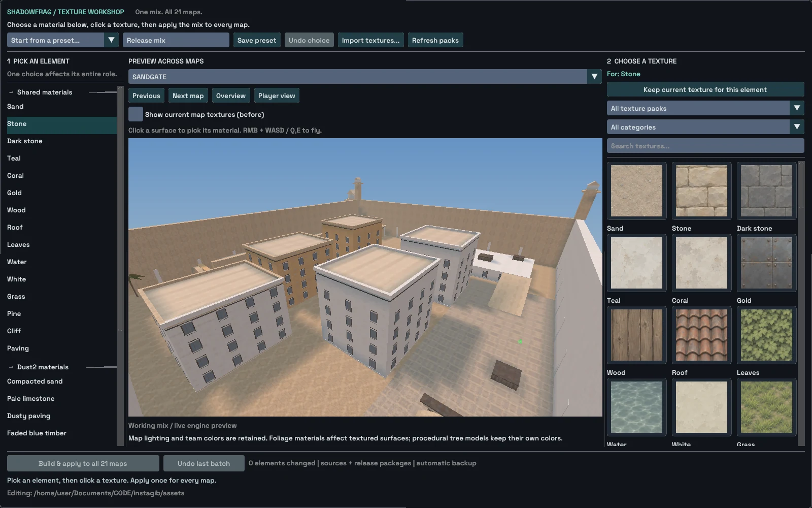Image resolution: width=812 pixels, height=508 pixels.
Task: Select Pale limestone element
Action: click(61, 399)
